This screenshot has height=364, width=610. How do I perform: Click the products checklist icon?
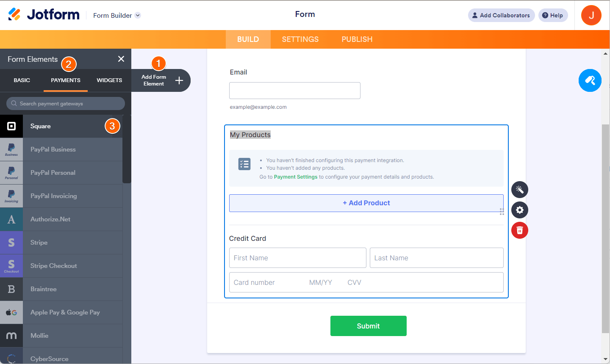(x=244, y=164)
